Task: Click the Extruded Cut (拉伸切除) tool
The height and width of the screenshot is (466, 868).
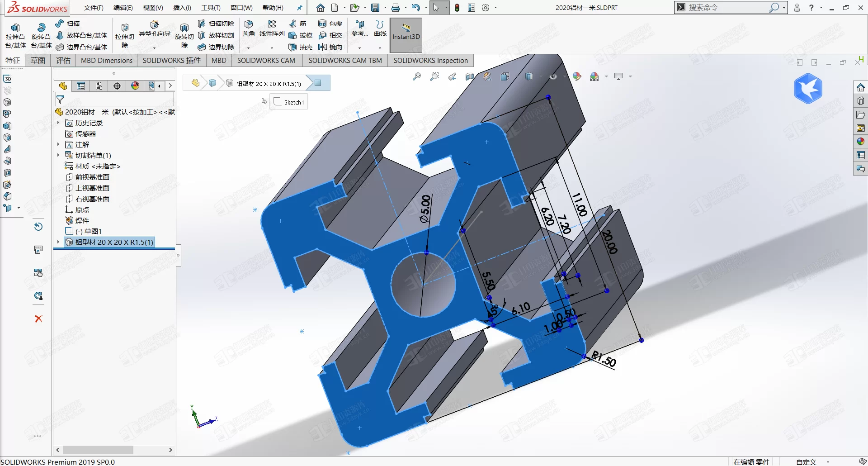Action: point(125,35)
